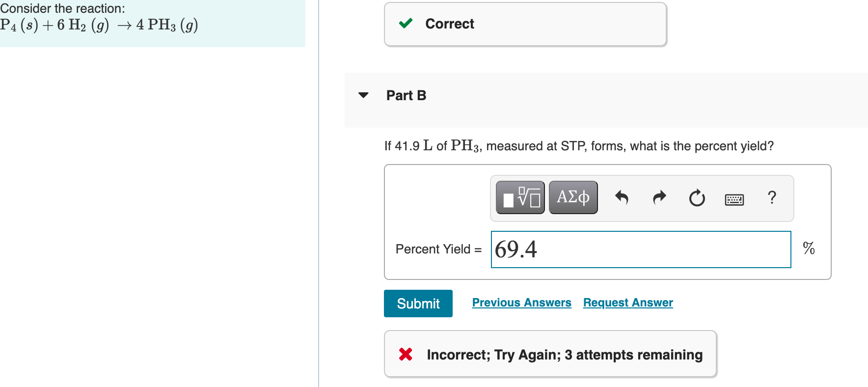868x387 pixels.
Task: Click the percent sign beside answer box
Action: 808,249
